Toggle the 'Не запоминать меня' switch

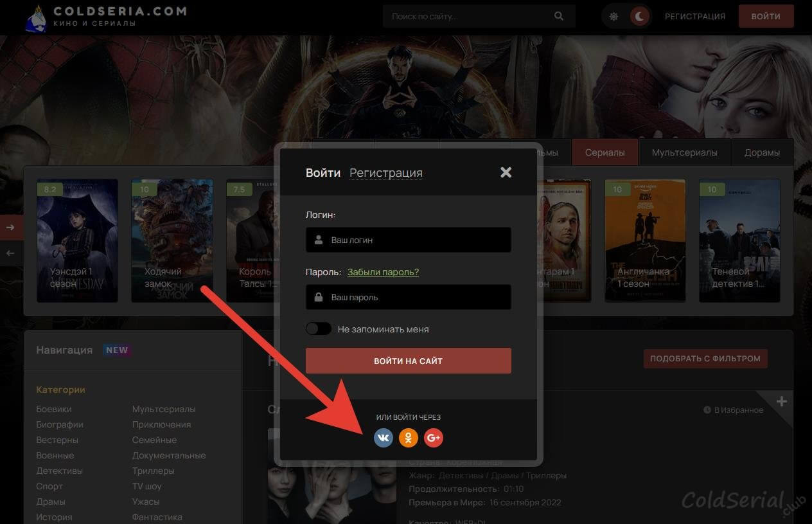(319, 329)
